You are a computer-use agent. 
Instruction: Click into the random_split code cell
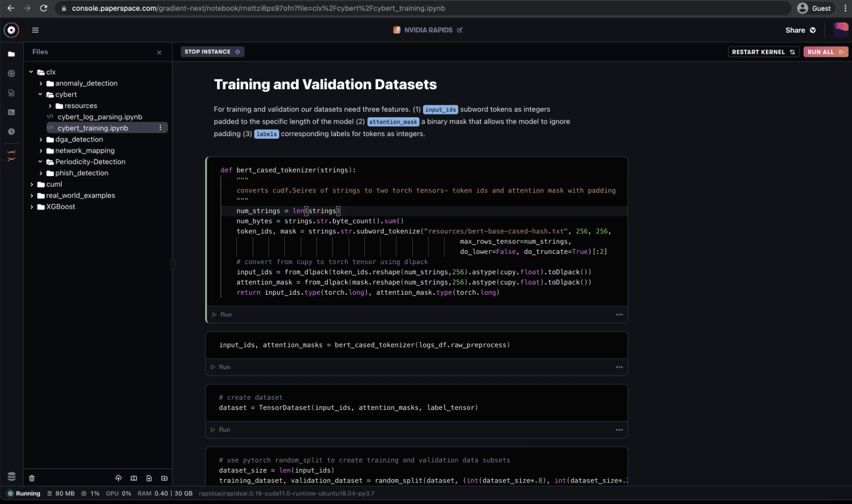417,467
